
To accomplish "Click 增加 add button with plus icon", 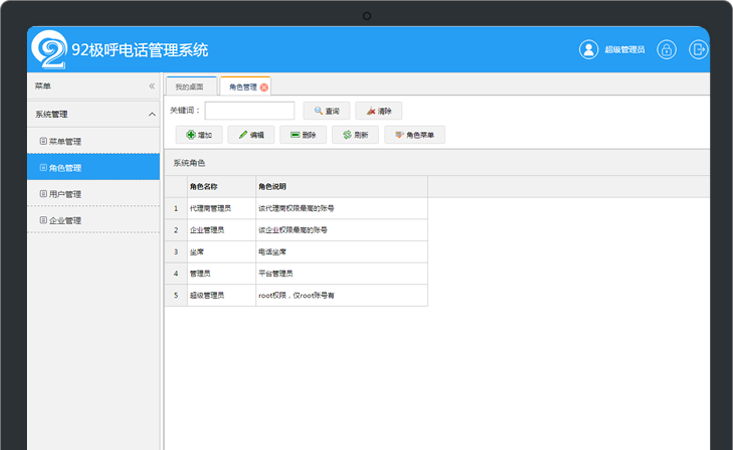I will pyautogui.click(x=199, y=135).
